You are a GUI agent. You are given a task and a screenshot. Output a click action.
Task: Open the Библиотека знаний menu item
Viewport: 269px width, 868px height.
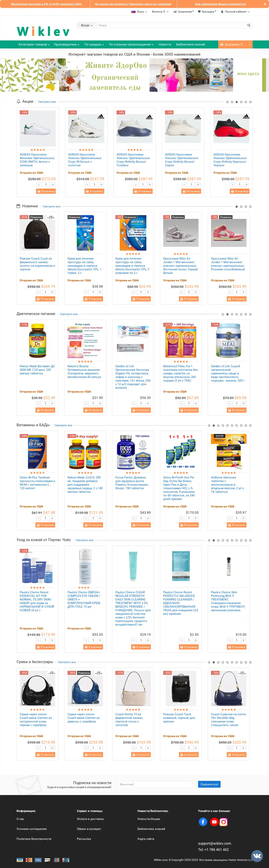click(x=190, y=44)
